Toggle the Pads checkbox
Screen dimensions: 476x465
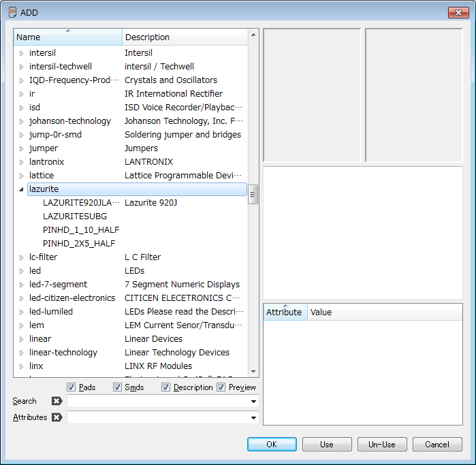click(72, 387)
